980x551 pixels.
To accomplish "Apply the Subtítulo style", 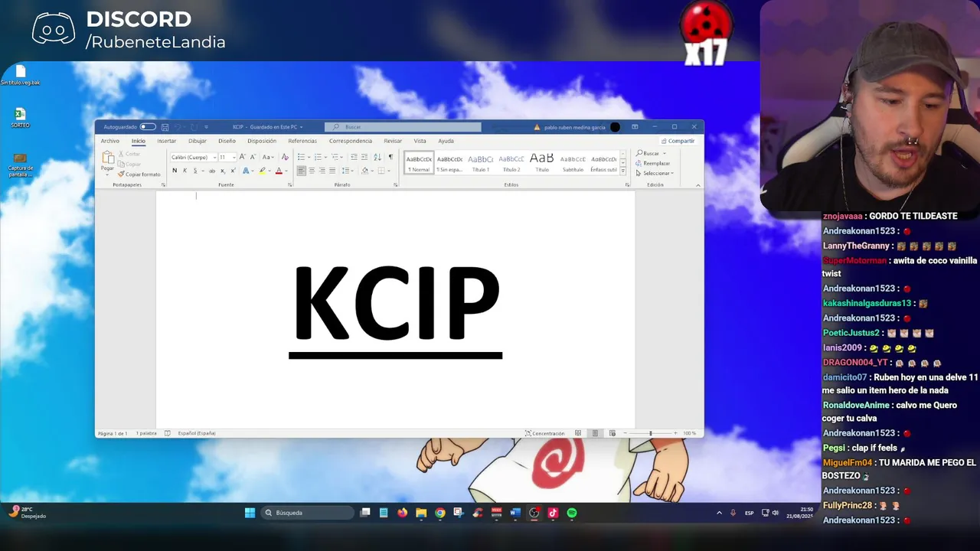I will [x=573, y=162].
